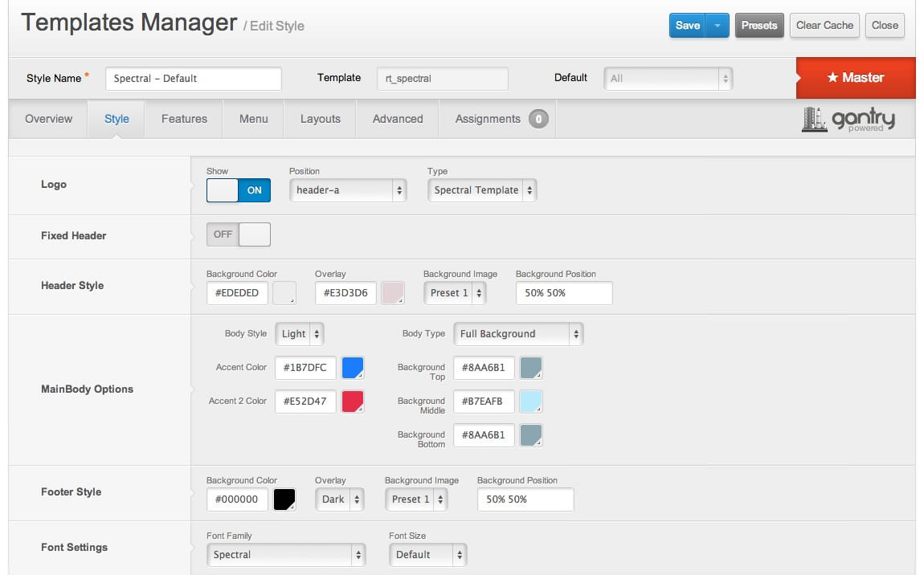This screenshot has width=924, height=575.
Task: Select the Footer Overlay Dark dropdown
Action: tap(340, 500)
